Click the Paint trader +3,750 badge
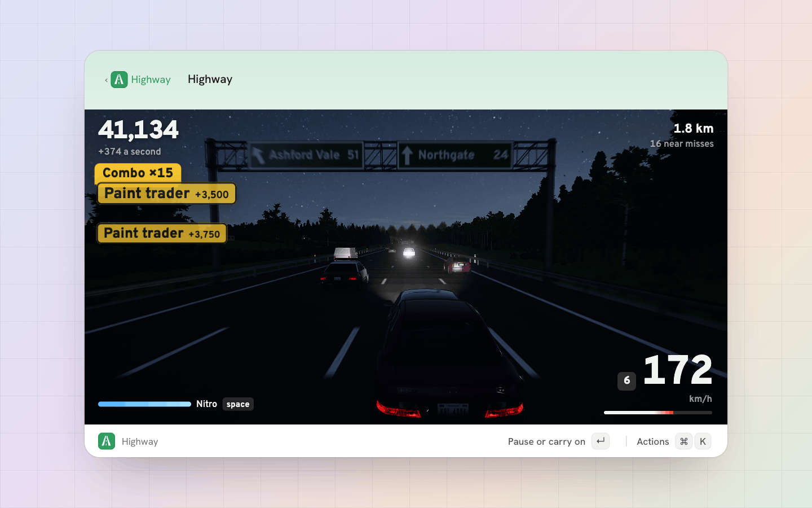The image size is (812, 508). [x=162, y=233]
